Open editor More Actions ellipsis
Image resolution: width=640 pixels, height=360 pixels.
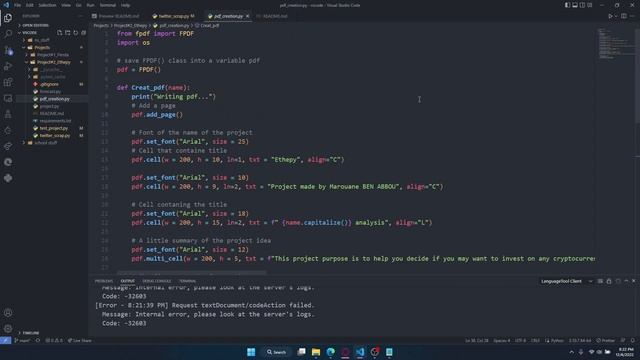(x=632, y=16)
